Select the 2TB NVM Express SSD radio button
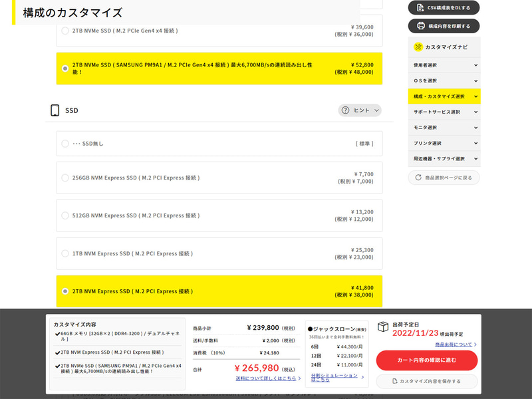The image size is (532, 399). [65, 291]
